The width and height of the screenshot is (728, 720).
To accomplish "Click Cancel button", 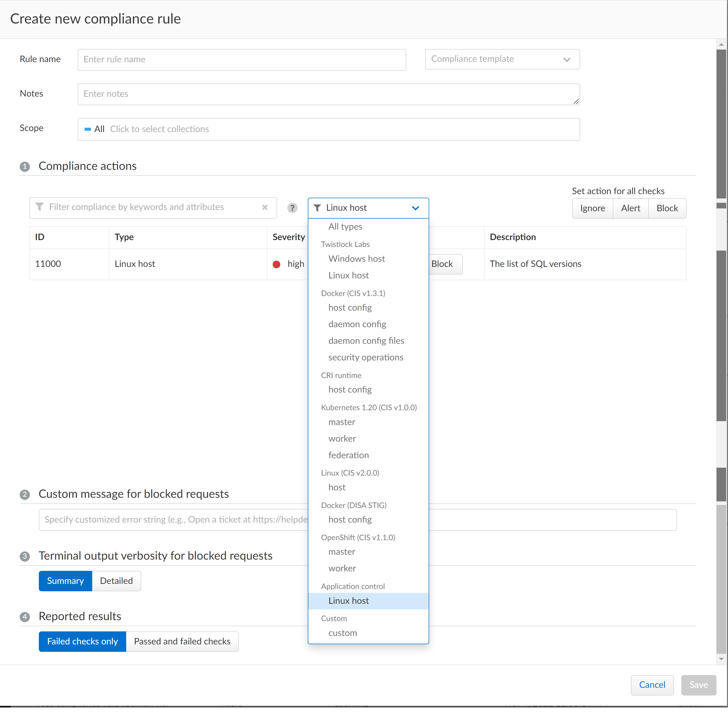I will [x=652, y=684].
